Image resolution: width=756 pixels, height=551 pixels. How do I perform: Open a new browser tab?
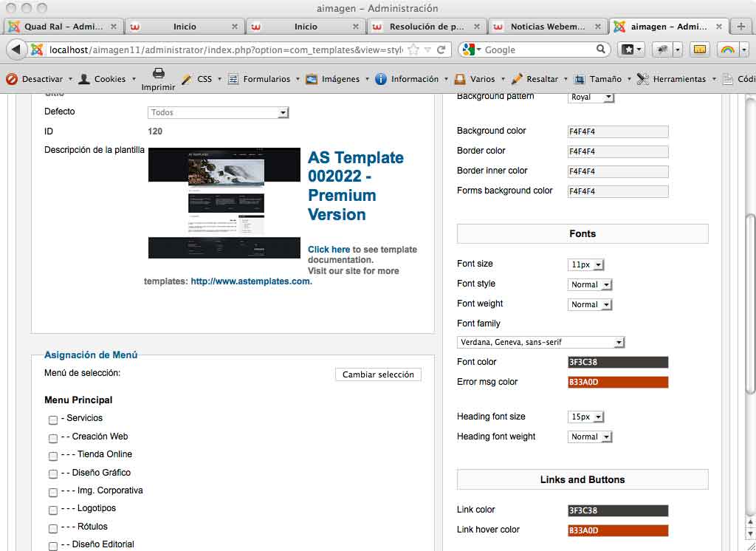click(740, 27)
